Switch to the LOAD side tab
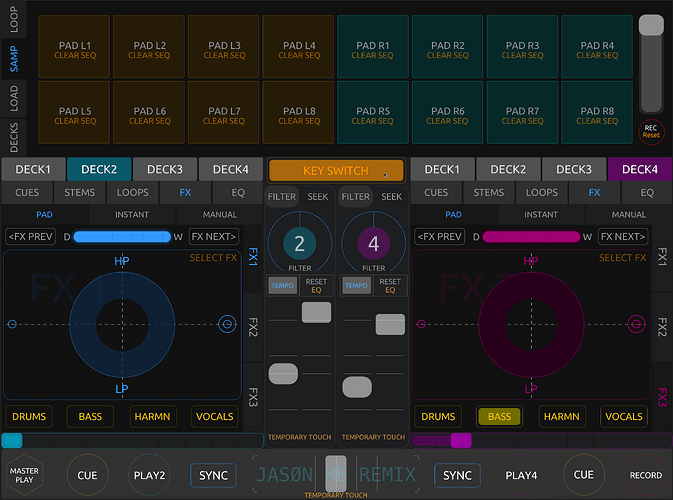The width and height of the screenshot is (673, 500). 14,98
